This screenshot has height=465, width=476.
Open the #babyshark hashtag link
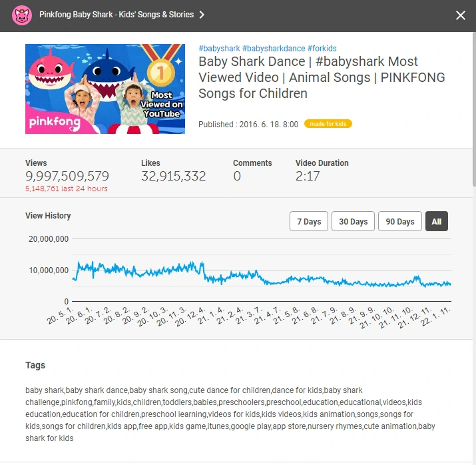[x=219, y=49]
